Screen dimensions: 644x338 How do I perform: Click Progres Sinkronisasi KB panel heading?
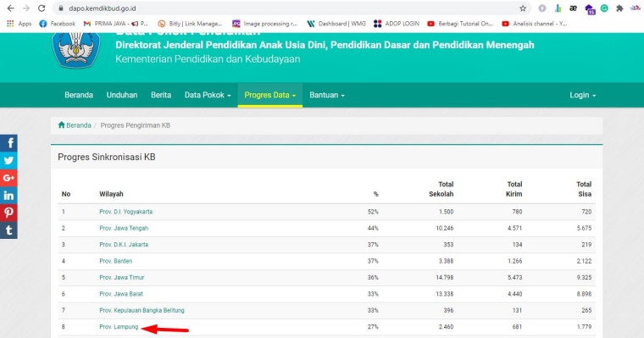coord(107,157)
